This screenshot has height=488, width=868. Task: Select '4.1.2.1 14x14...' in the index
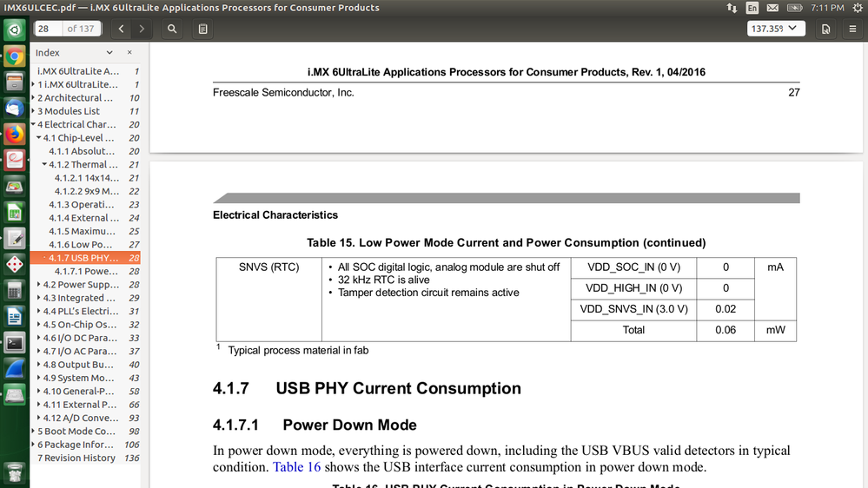point(85,178)
